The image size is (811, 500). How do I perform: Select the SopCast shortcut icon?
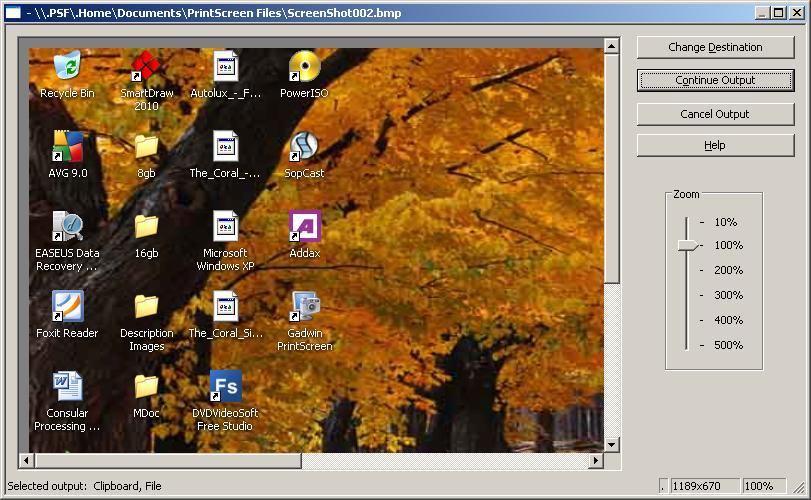[x=304, y=146]
